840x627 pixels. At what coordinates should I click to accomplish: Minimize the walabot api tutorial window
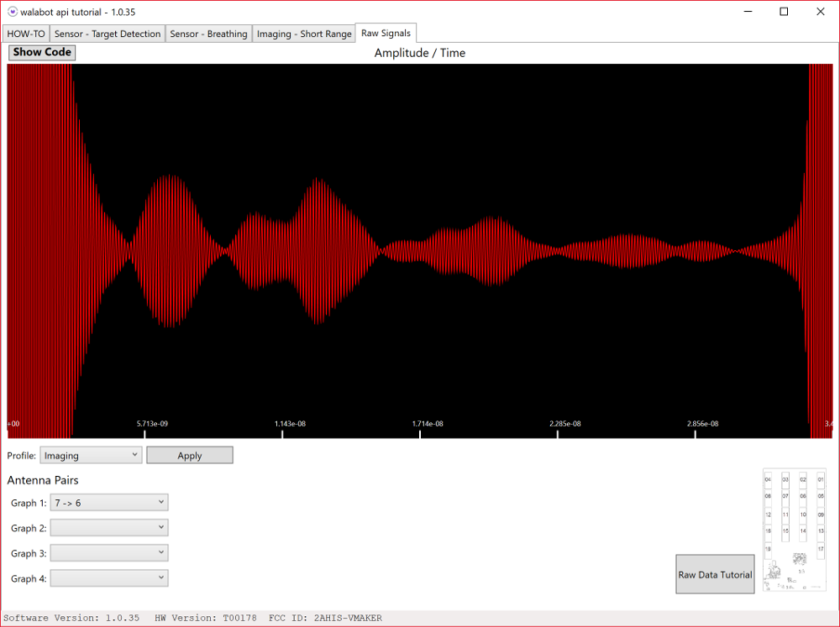748,11
